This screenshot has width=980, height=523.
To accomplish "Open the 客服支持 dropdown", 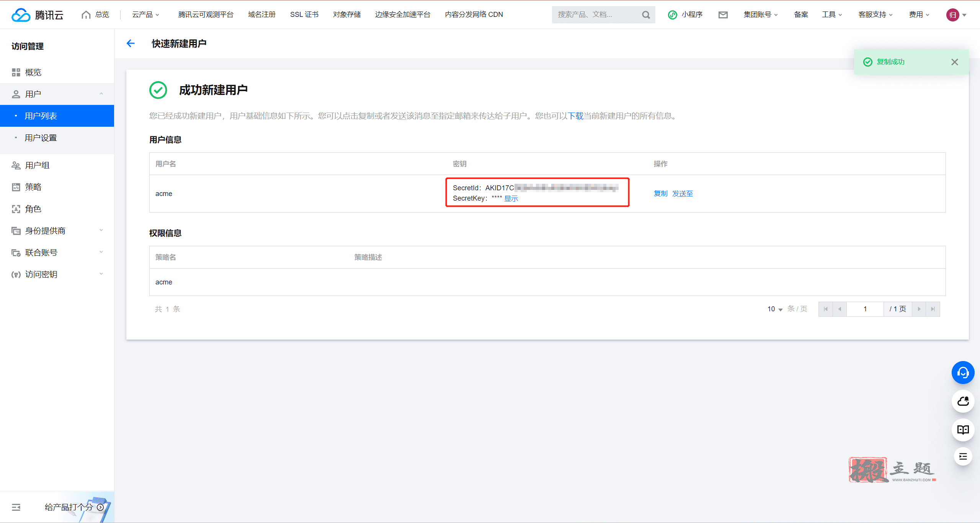I will (x=875, y=15).
